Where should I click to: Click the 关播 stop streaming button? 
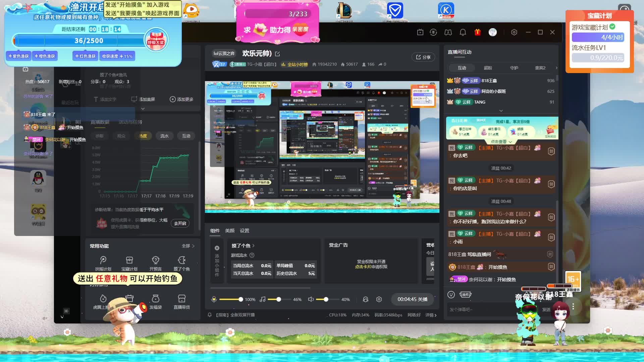pyautogui.click(x=412, y=299)
